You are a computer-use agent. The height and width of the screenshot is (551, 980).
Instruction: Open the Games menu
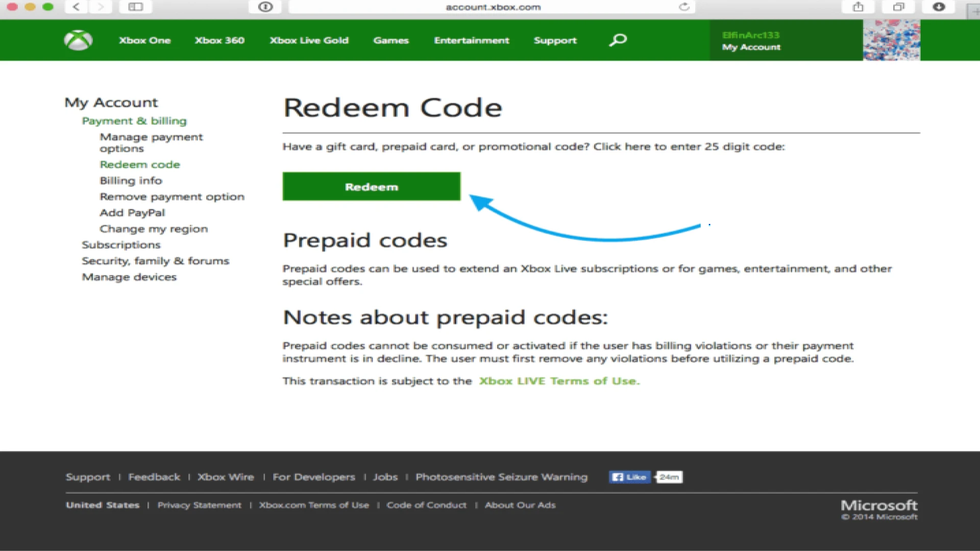391,40
